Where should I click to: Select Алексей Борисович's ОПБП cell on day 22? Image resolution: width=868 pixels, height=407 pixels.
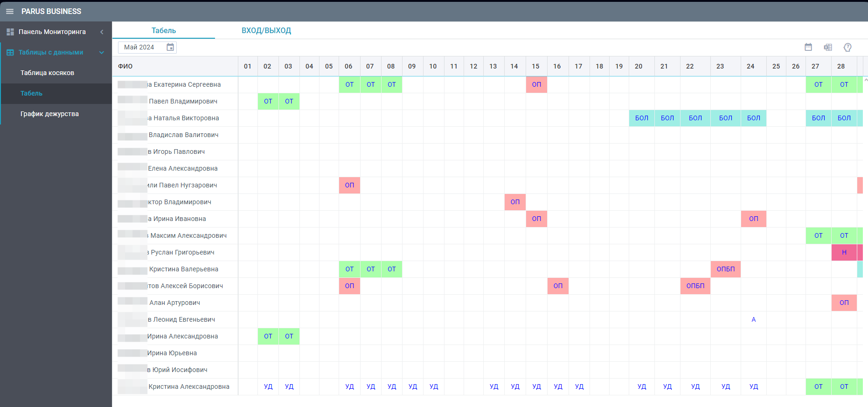[695, 286]
